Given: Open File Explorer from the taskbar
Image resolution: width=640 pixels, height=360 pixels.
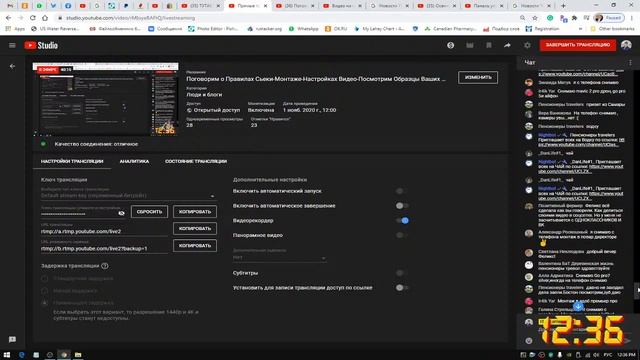Looking at the screenshot, I should [78, 355].
